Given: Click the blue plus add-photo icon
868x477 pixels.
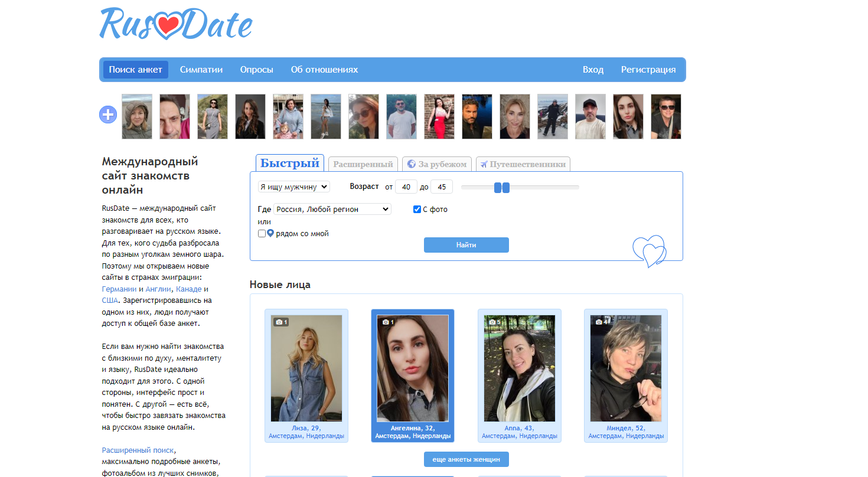Looking at the screenshot, I should click(108, 115).
